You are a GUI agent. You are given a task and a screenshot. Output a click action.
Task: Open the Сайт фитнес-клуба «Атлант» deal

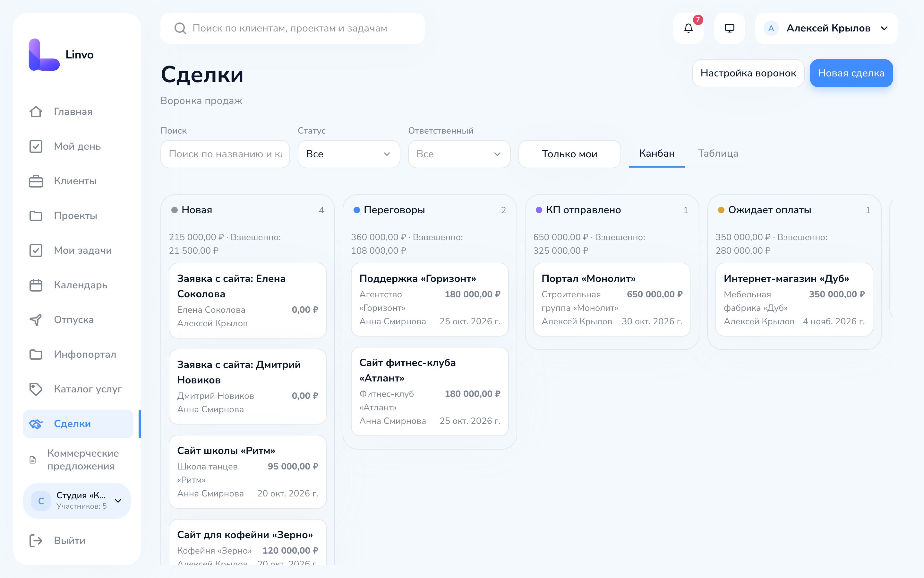(x=430, y=391)
